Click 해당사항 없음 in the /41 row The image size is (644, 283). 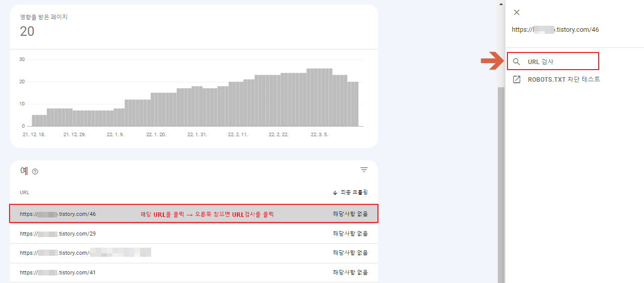[x=350, y=272]
